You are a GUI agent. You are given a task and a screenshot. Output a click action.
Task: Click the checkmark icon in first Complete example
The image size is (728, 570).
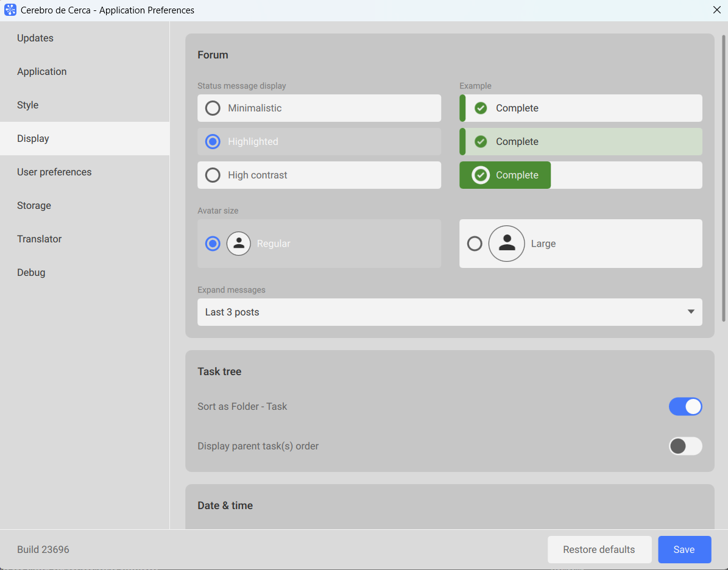click(481, 108)
